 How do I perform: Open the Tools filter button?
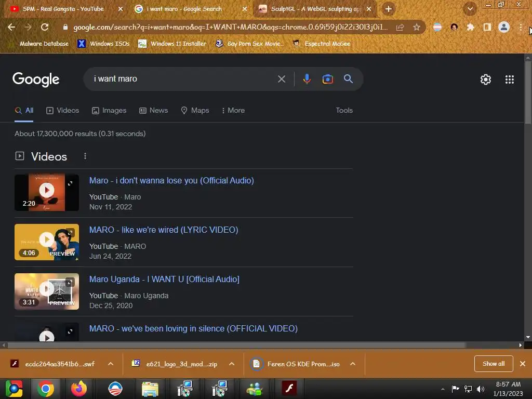pos(344,110)
